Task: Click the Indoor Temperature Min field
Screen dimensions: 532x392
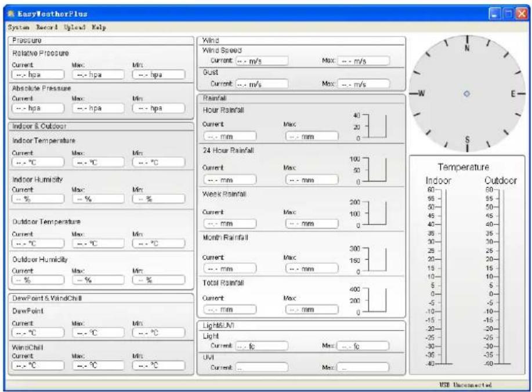Action: [159, 162]
